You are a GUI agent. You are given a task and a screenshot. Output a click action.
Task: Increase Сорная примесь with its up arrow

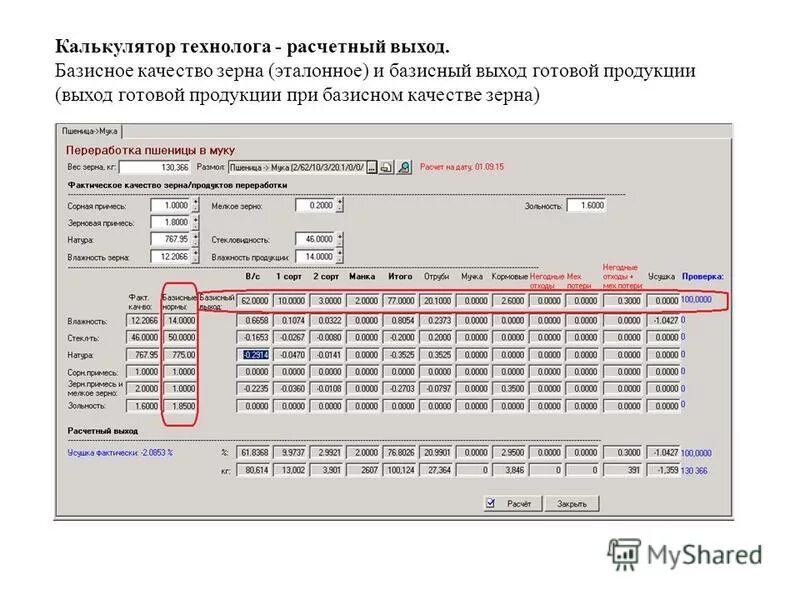click(196, 200)
